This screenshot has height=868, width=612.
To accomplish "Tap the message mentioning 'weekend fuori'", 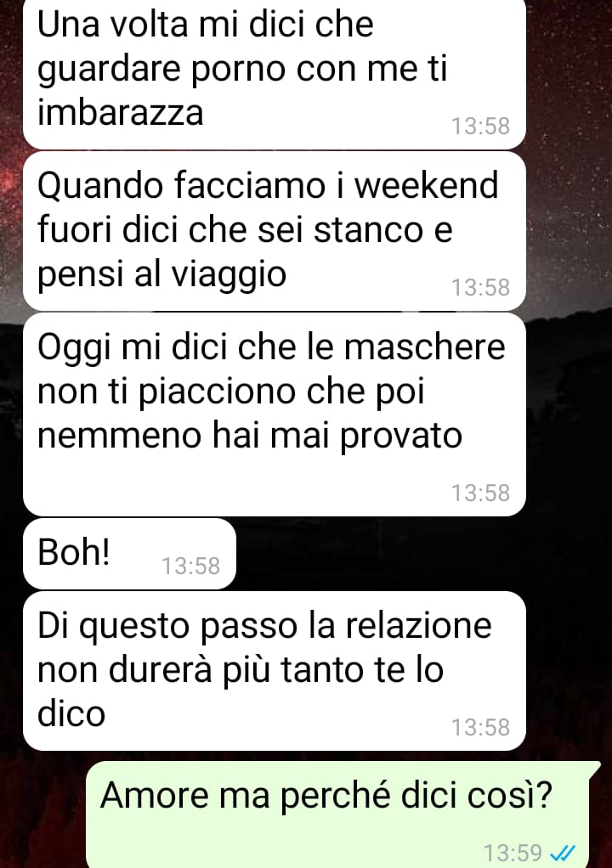I will click(275, 230).
